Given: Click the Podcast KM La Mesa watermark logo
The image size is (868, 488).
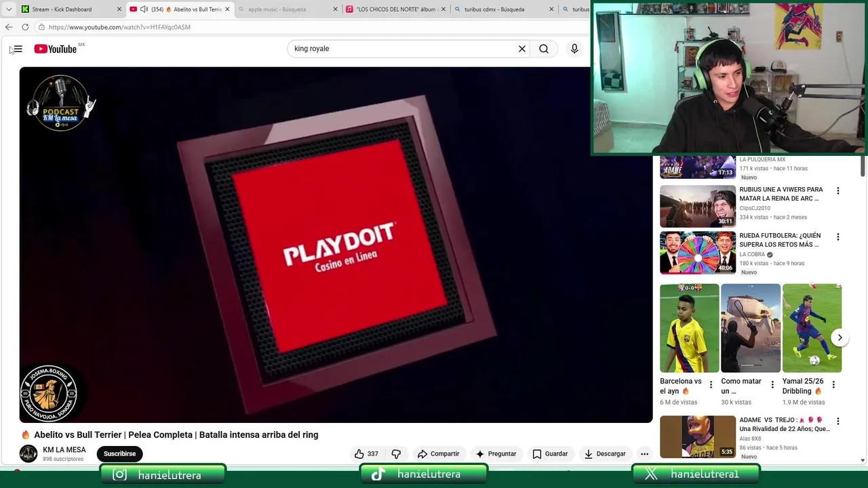Looking at the screenshot, I should 61,103.
